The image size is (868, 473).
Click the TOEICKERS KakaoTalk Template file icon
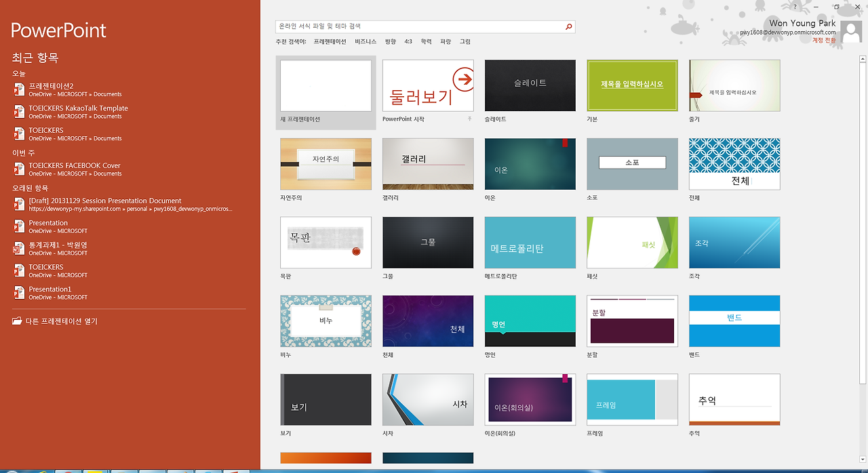click(x=18, y=112)
